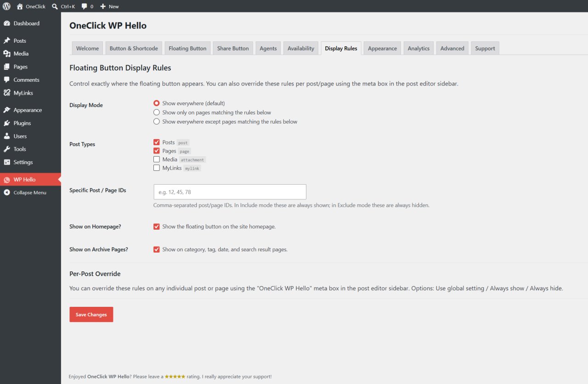This screenshot has width=588, height=384.
Task: Click the Per-Post Override heading
Action: point(95,274)
